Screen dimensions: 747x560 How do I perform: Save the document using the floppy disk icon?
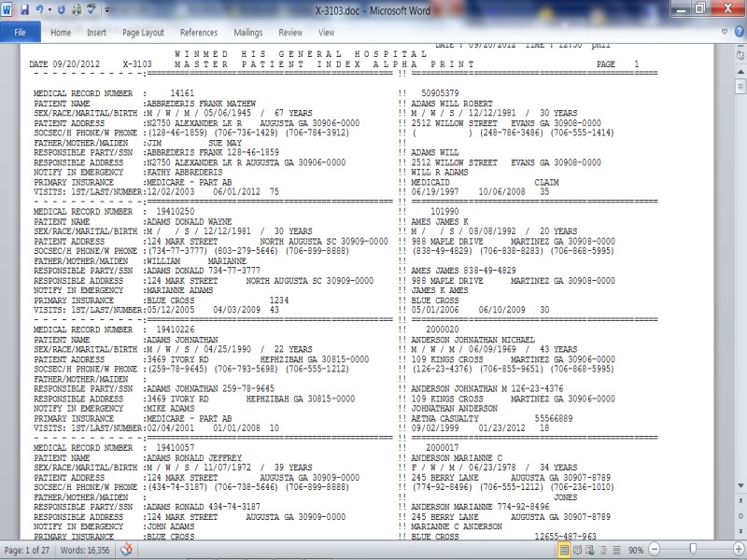coord(24,9)
